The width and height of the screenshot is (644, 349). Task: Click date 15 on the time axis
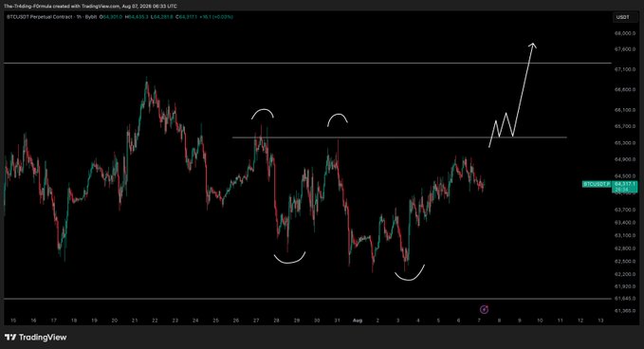pos(13,321)
